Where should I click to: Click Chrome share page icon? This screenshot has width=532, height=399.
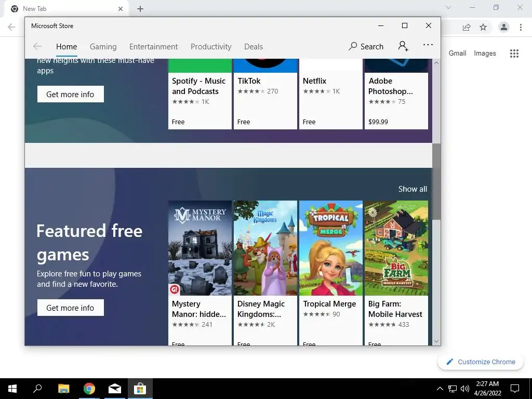(467, 27)
